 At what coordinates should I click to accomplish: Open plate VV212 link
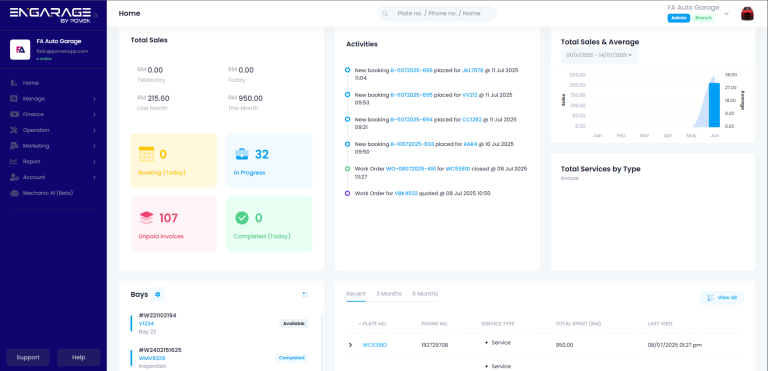pos(470,95)
